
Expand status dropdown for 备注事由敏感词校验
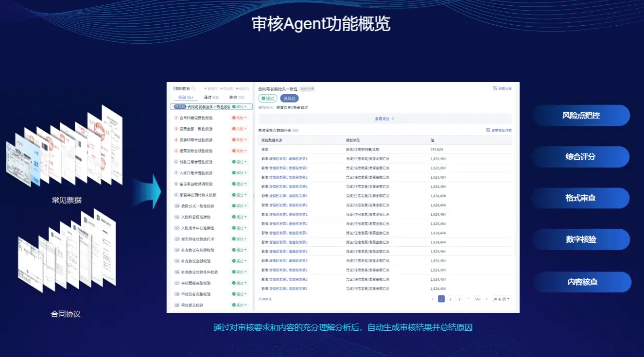tap(245, 185)
